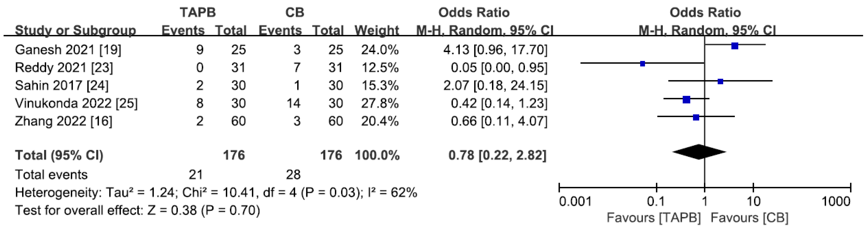This screenshot has width=868, height=230.
Task: Select the 'Total (95% CI)' row label
Action: coord(59,155)
